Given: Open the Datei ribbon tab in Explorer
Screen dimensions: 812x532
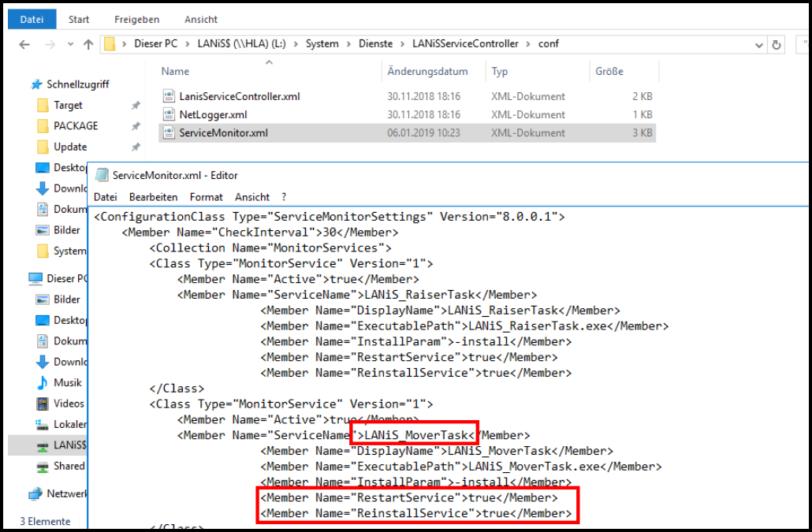Looking at the screenshot, I should point(32,19).
